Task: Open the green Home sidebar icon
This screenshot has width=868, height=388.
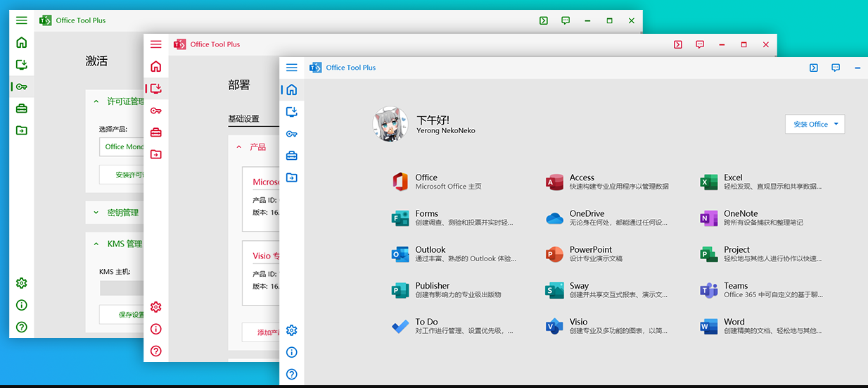Action: 22,42
